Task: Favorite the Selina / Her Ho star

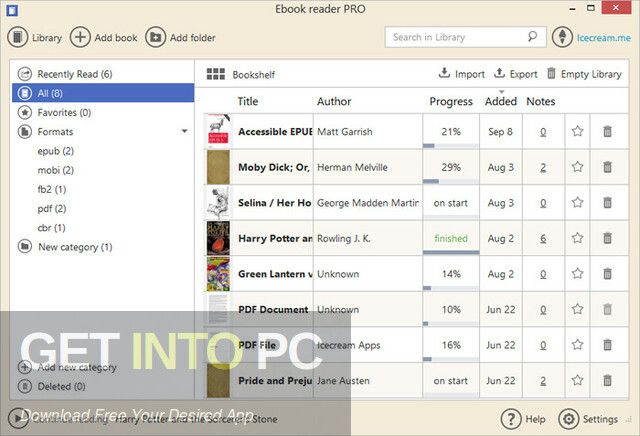Action: tap(577, 202)
